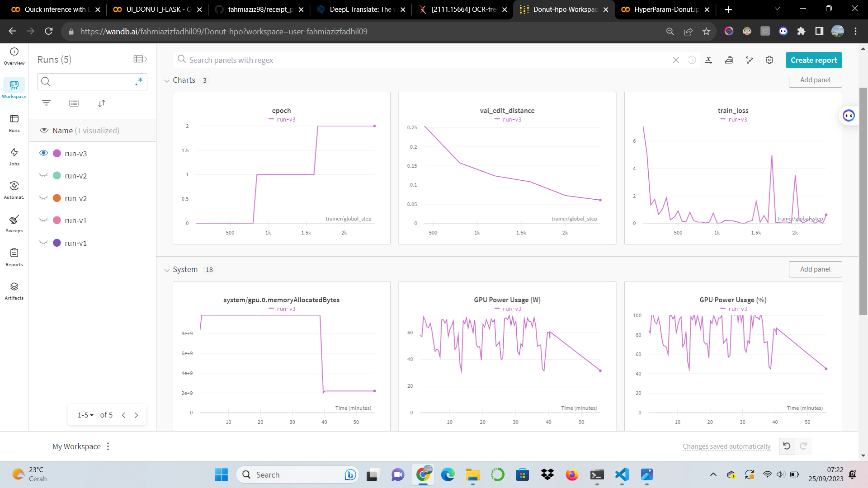
Task: Collapse the System section
Action: (x=167, y=270)
